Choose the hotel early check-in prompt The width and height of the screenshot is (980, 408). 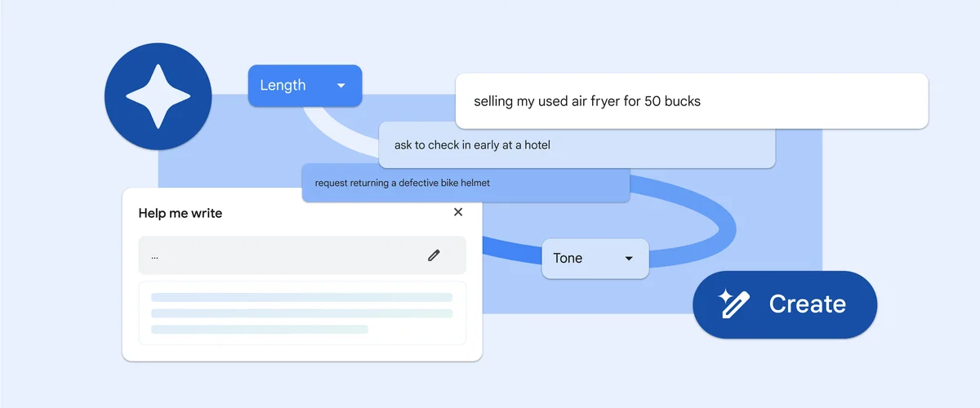pos(472,145)
